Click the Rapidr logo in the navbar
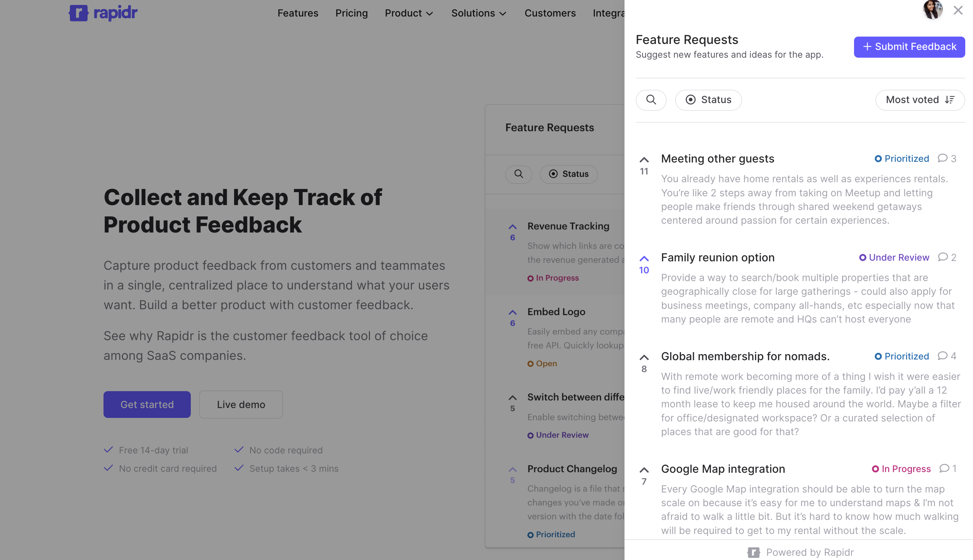The height and width of the screenshot is (560, 973). 102,13
